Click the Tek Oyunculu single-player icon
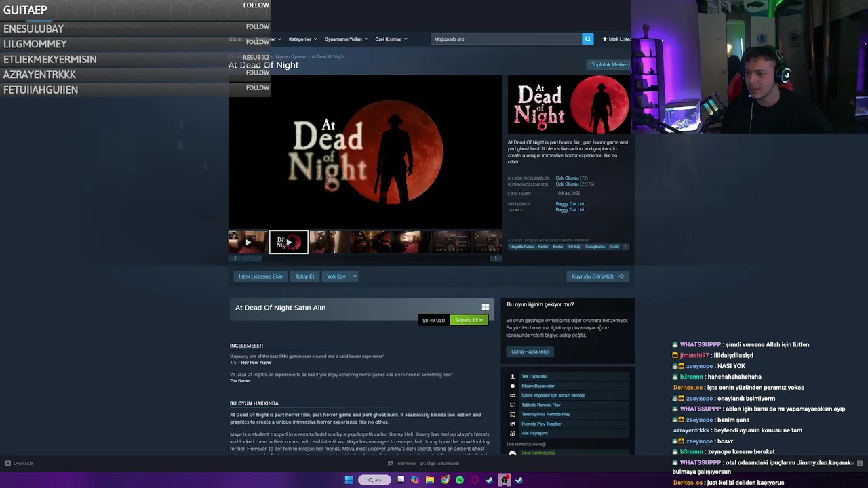The height and width of the screenshot is (488, 868). pos(513,376)
